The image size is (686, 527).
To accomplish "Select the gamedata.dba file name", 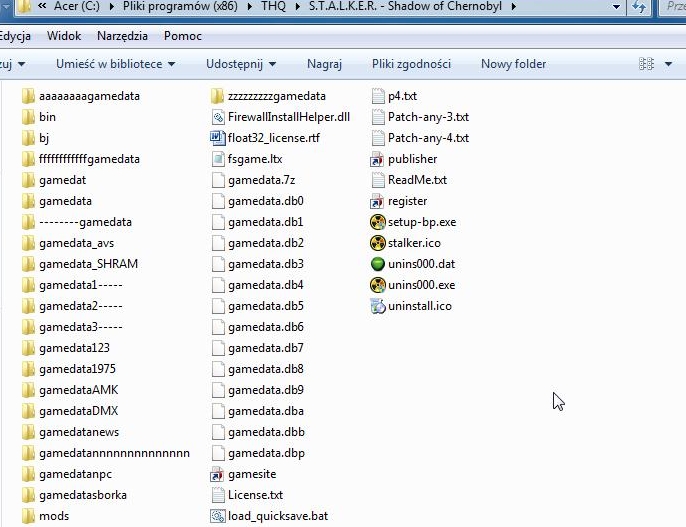I will click(x=266, y=411).
